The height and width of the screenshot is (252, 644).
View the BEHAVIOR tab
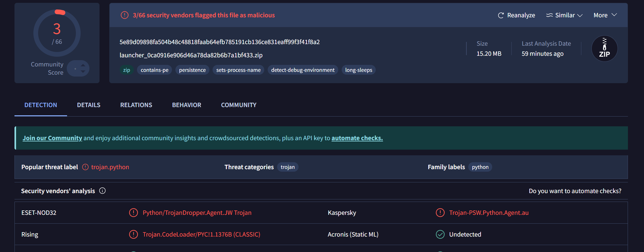[187, 105]
